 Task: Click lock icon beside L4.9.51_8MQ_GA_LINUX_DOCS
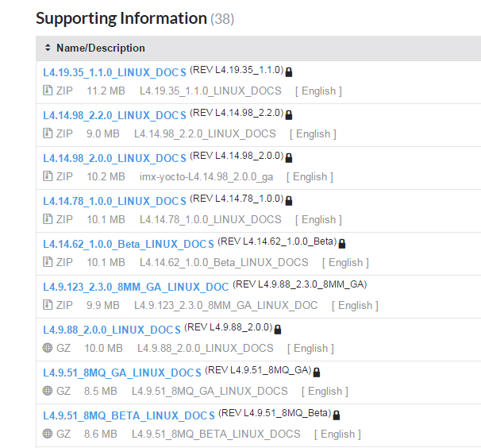[316, 372]
